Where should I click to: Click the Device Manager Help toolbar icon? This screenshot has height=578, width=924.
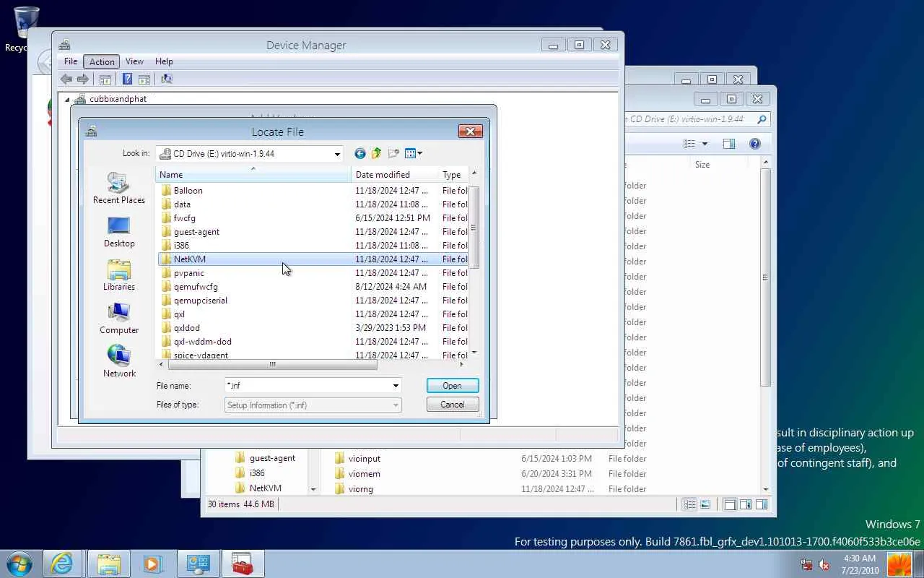coord(127,79)
